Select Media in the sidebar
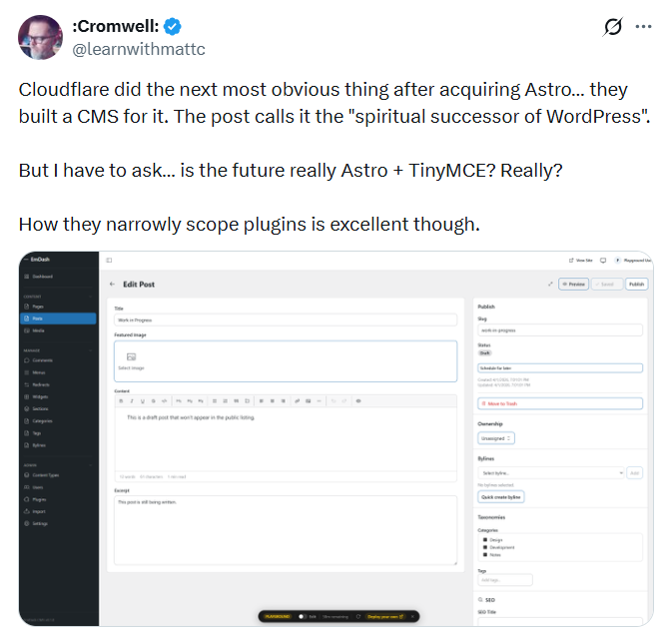672x630 pixels. tap(38, 330)
